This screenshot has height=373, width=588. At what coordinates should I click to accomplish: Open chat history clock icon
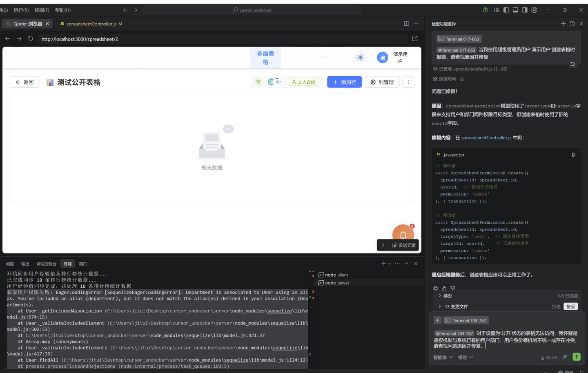(572, 24)
